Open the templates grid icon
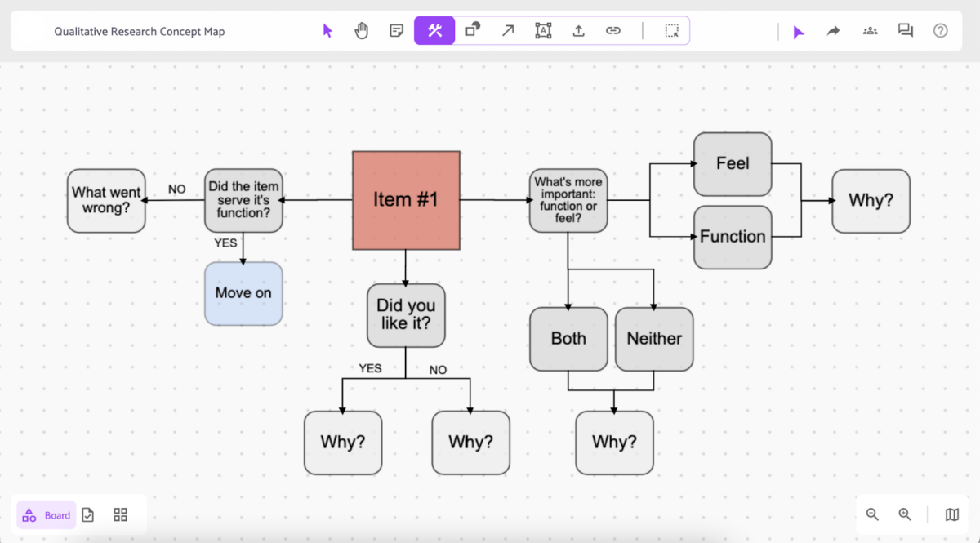This screenshot has width=980, height=543. (120, 515)
